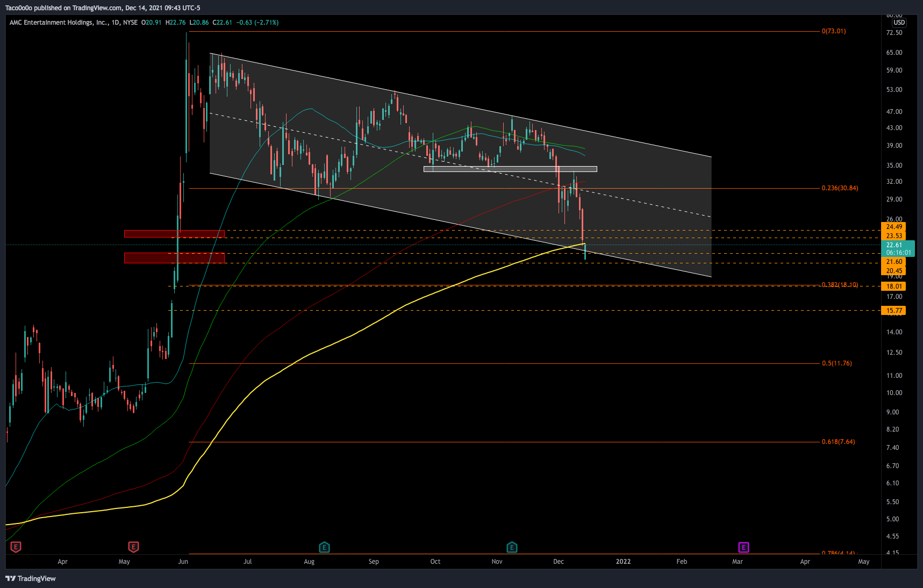The image size is (923, 588).
Task: Open the USD currency selector
Action: tap(899, 23)
